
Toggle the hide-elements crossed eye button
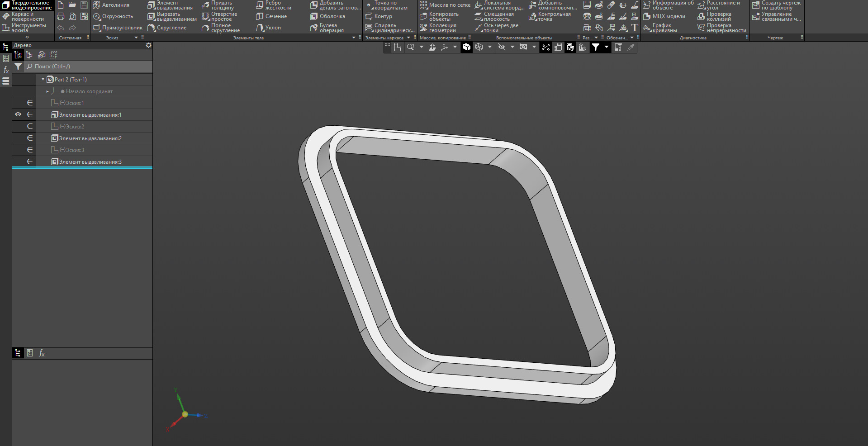[502, 47]
